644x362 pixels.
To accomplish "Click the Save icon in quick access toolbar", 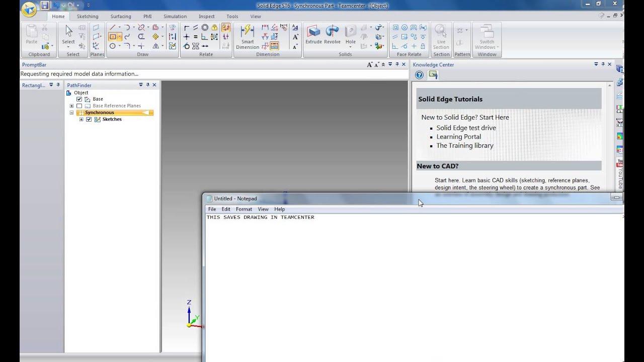I will (45, 5).
